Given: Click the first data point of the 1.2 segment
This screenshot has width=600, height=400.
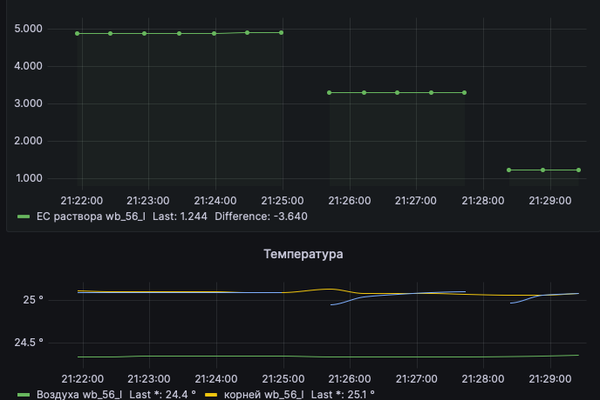Looking at the screenshot, I should pyautogui.click(x=509, y=170).
